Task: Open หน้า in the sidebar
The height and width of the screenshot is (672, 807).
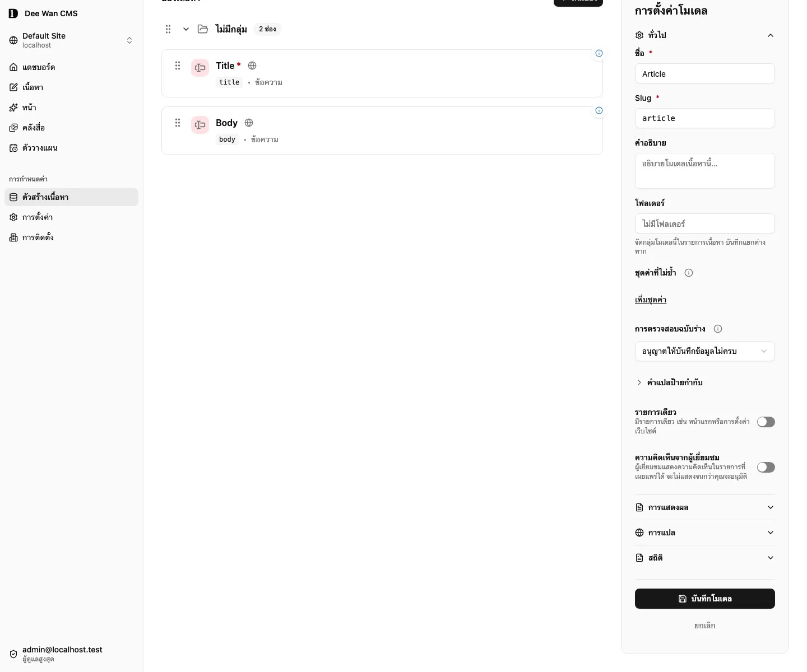Action: pos(71,108)
